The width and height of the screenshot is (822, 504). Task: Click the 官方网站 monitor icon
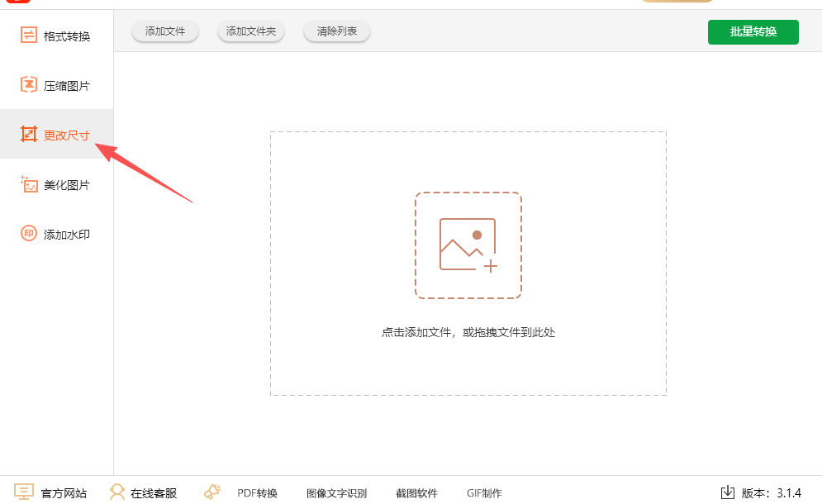(24, 492)
